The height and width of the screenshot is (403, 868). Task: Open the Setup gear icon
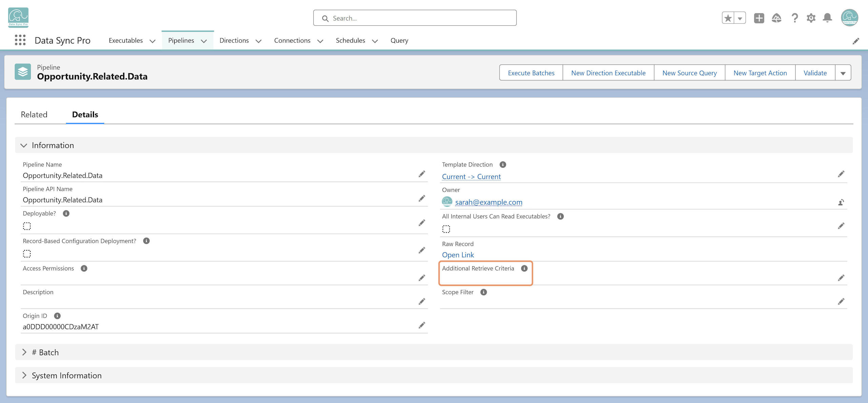tap(811, 18)
